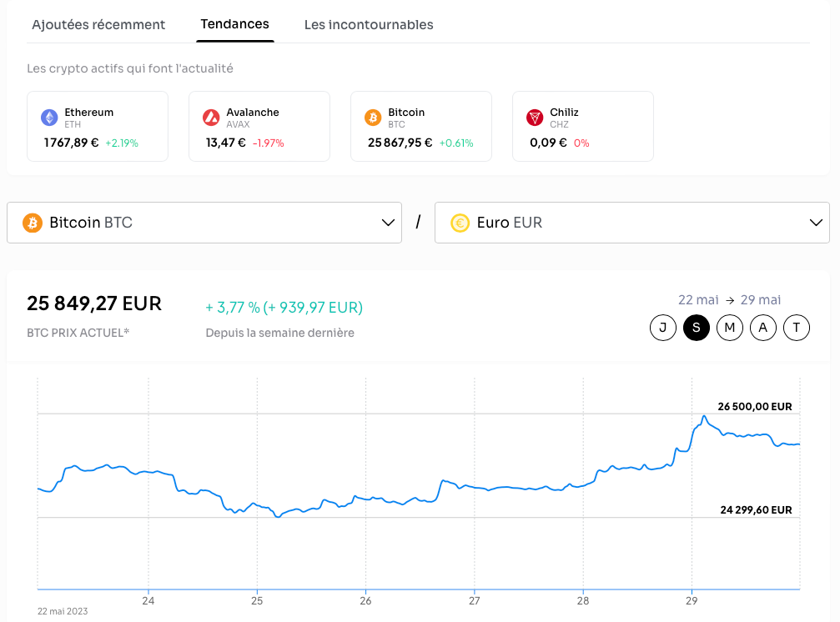Image resolution: width=840 pixels, height=622 pixels.
Task: Click the -1.97% Avalanche change
Action: pyautogui.click(x=268, y=143)
